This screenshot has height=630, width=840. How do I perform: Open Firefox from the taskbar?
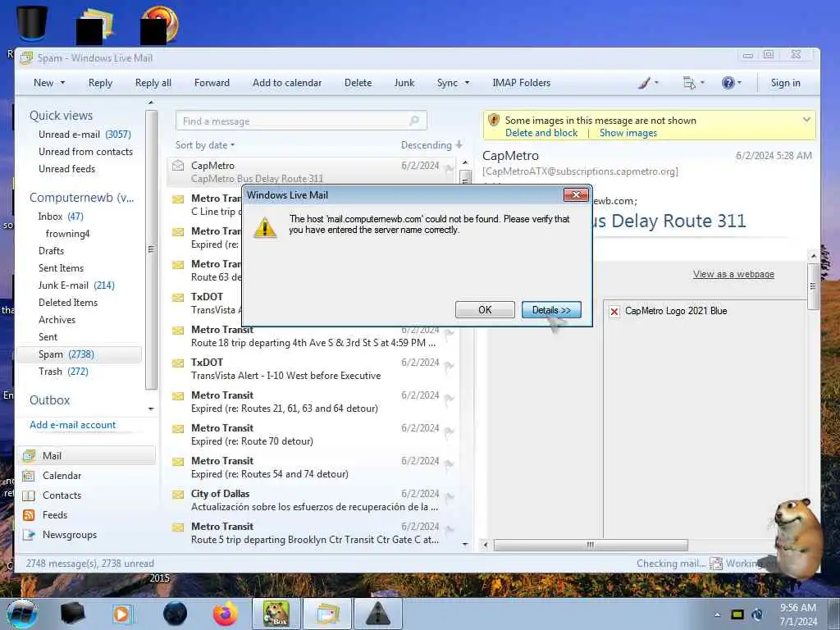225,614
